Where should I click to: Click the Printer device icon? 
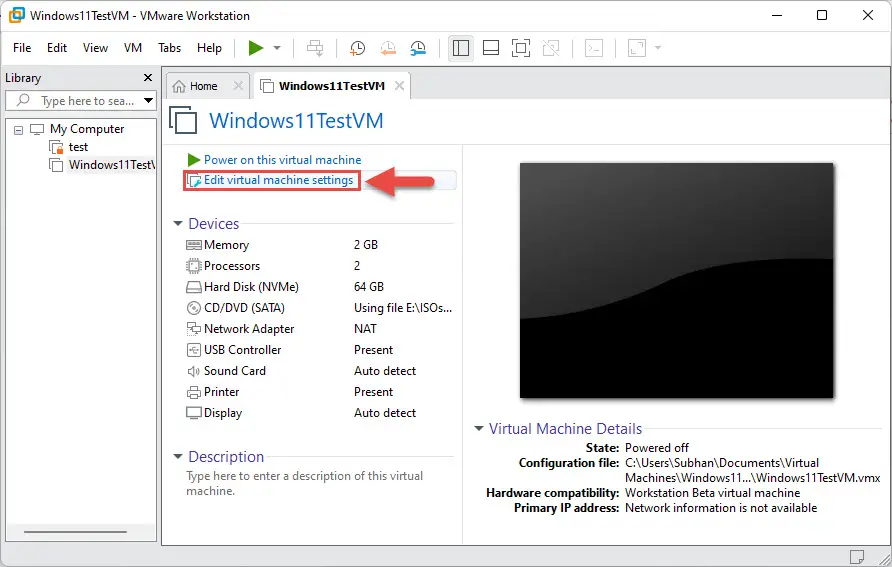tap(193, 392)
